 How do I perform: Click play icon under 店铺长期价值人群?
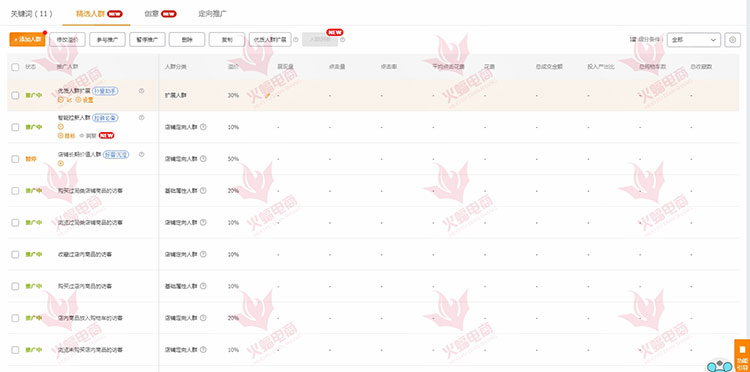(x=60, y=164)
